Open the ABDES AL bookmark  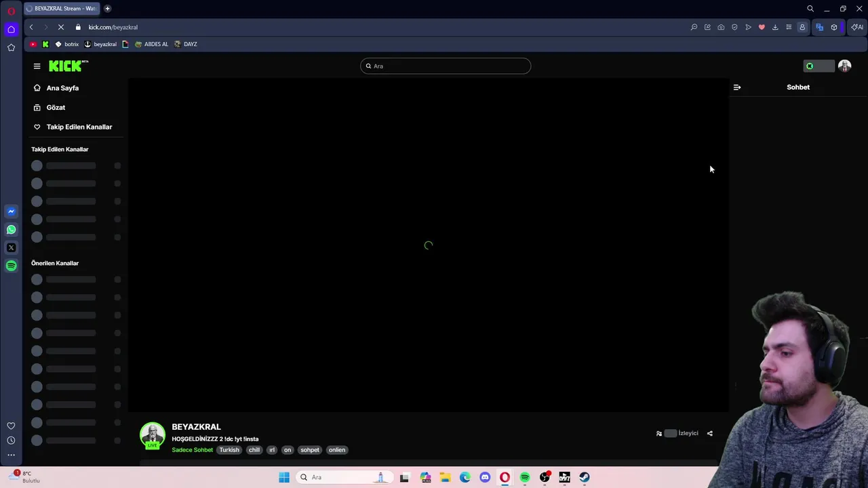(x=151, y=44)
